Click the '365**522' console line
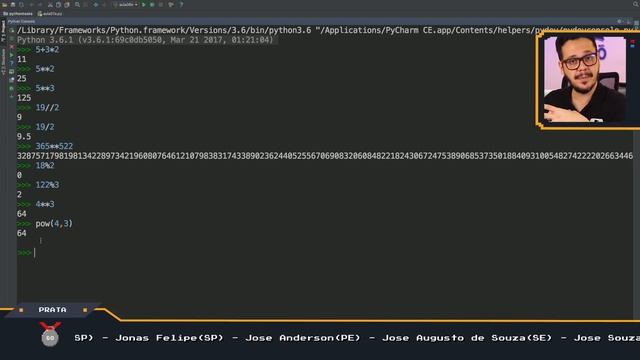The image size is (640, 360). [x=54, y=146]
